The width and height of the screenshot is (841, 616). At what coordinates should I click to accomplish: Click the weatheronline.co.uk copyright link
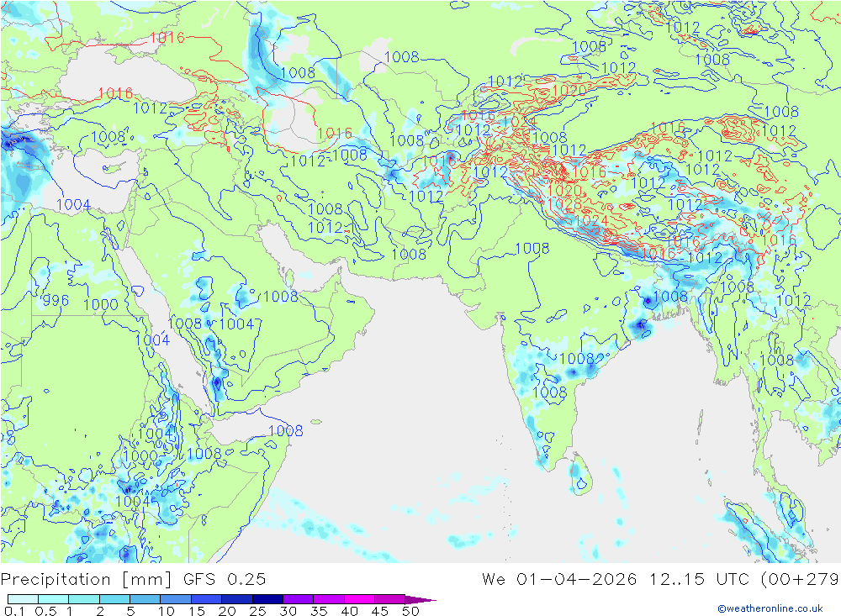pos(770,608)
